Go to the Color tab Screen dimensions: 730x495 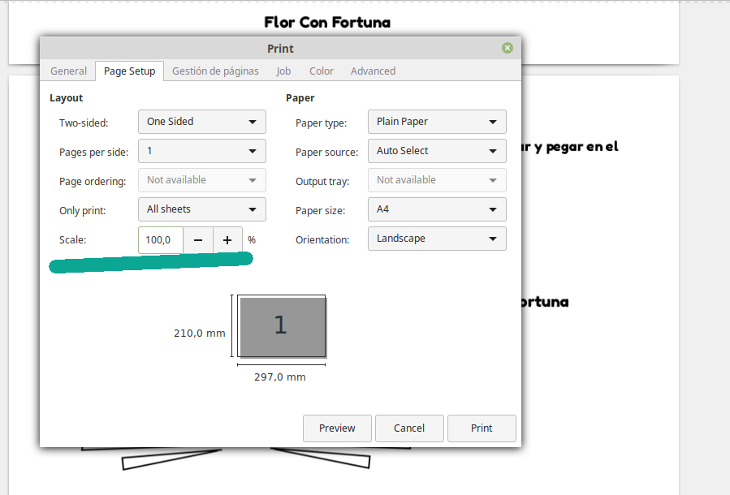click(321, 71)
